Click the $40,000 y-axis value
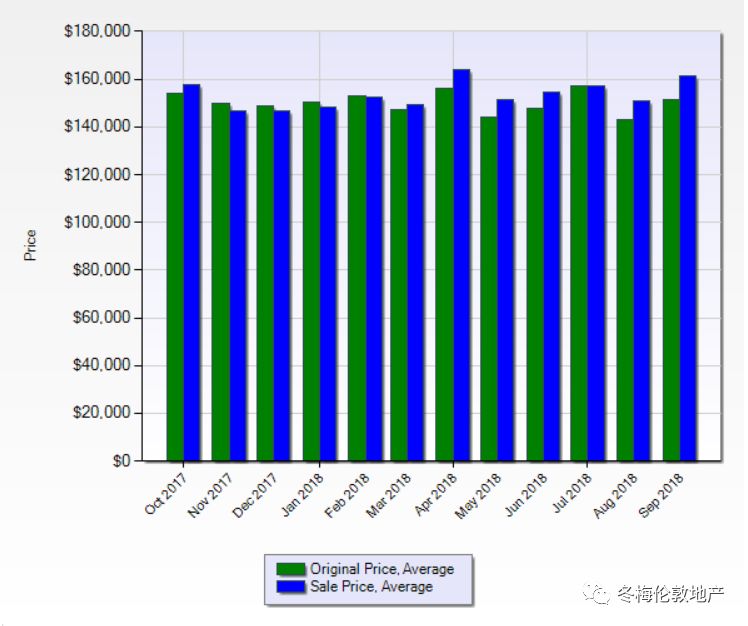This screenshot has height=626, width=748. click(102, 365)
